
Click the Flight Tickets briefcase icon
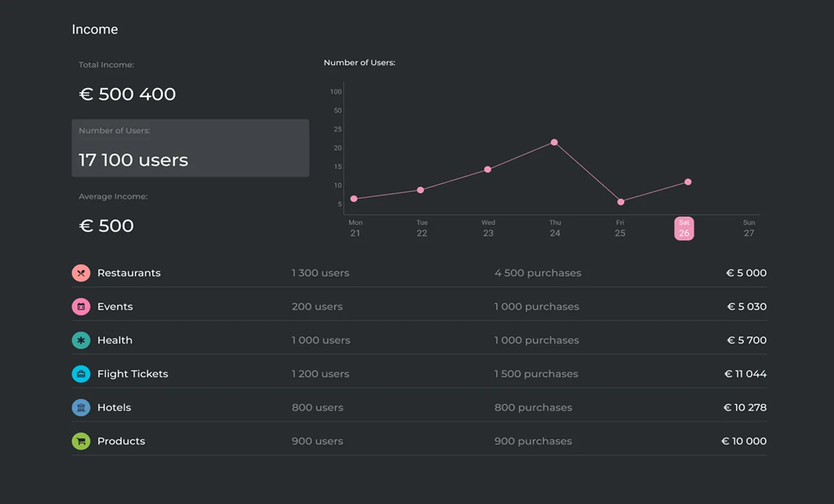click(81, 374)
